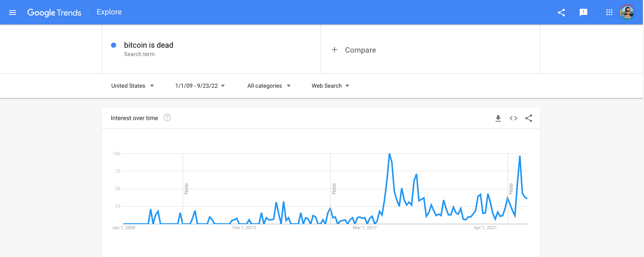
Task: Open the 1/1/09 - 9/23/22 date range dropdown
Action: [200, 86]
